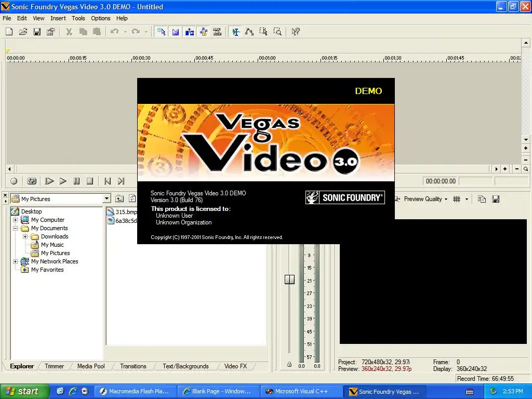Go to start of project button
This screenshot has width=532, height=399.
pyautogui.click(x=108, y=181)
